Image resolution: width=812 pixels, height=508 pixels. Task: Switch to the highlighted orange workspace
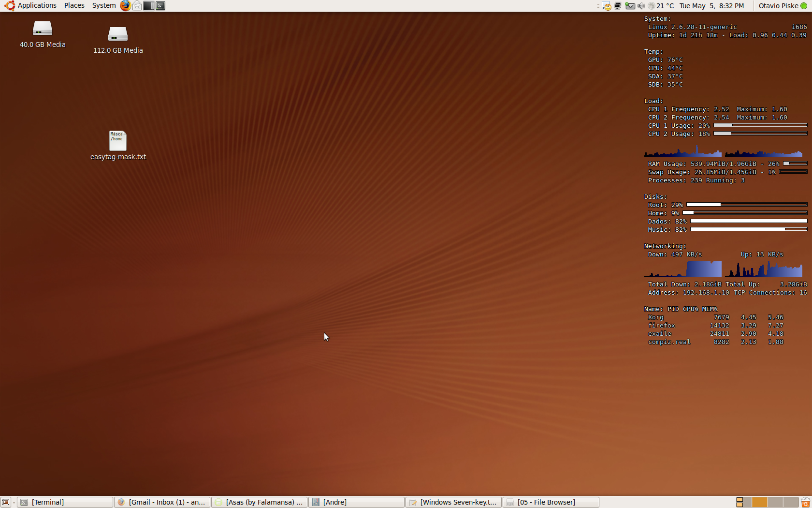759,502
